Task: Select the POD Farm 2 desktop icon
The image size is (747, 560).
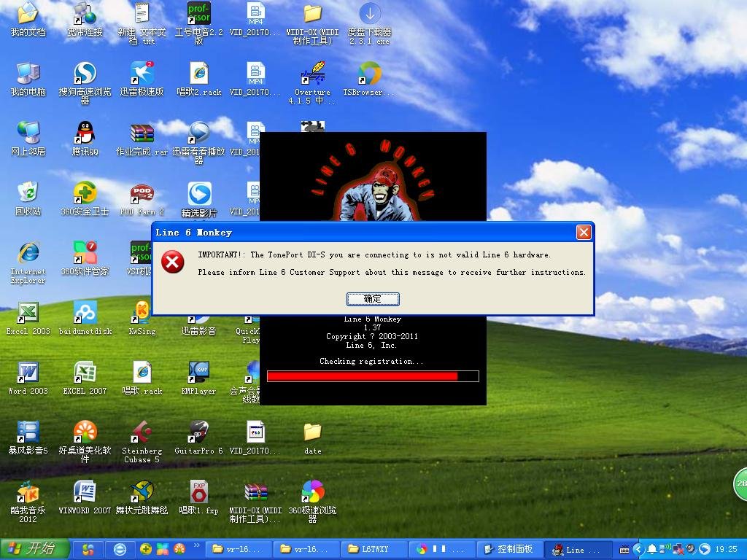Action: 142,195
